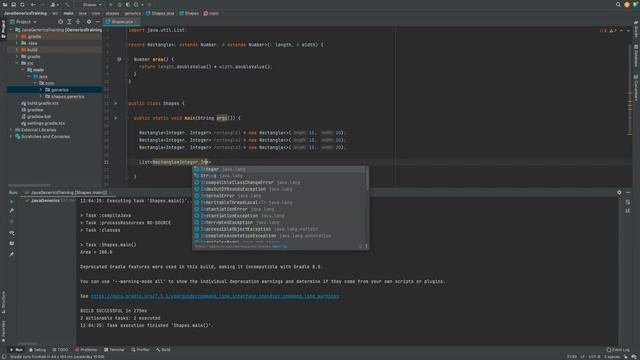Click the Back navigation arrow
The width and height of the screenshot is (640, 360).
click(33, 4)
